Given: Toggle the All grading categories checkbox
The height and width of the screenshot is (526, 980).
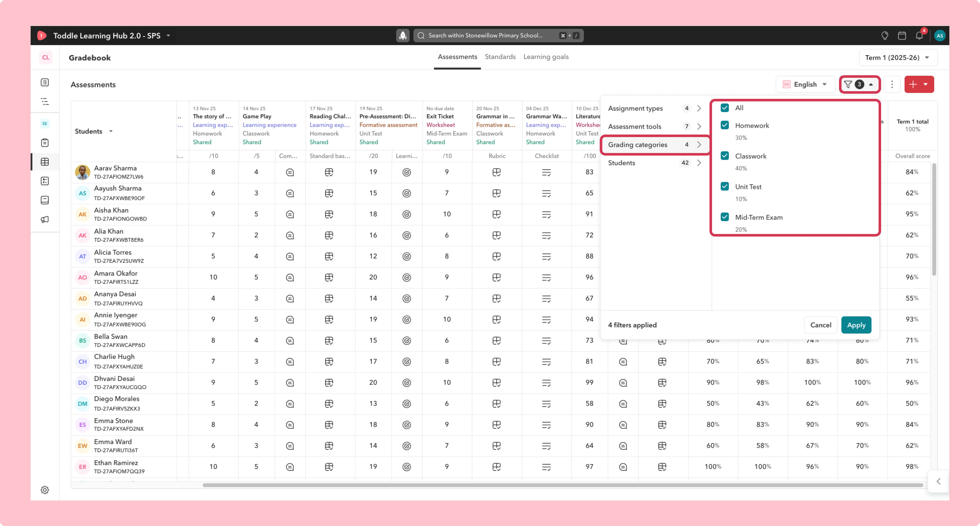Looking at the screenshot, I should pos(725,108).
